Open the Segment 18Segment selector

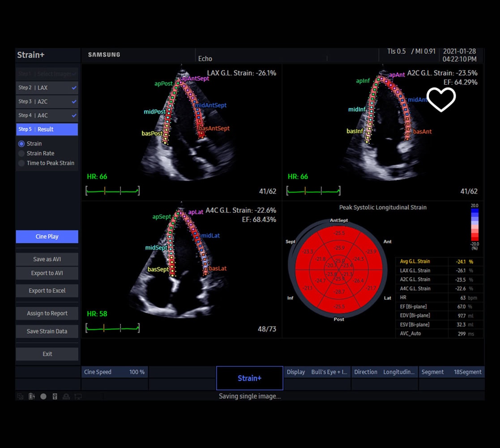(x=452, y=372)
